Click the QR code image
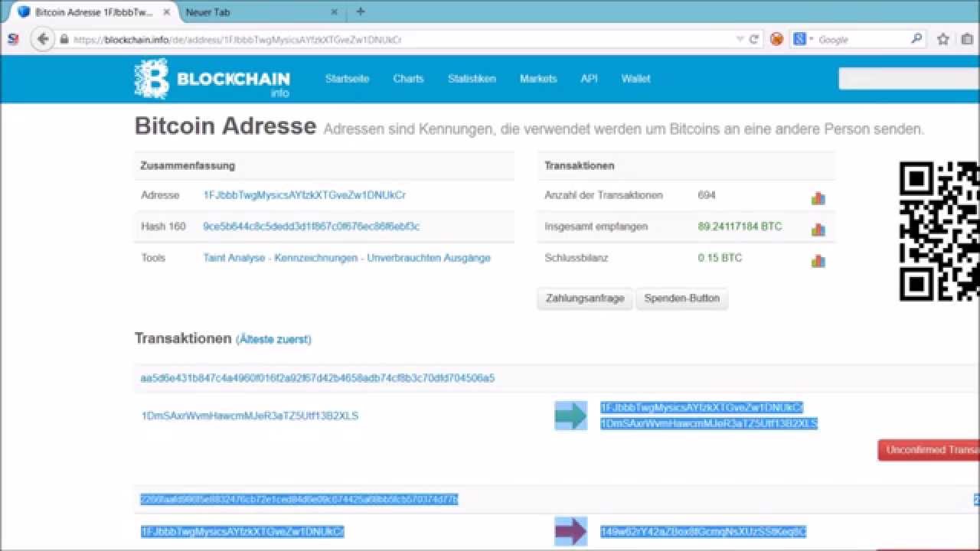 coord(939,231)
